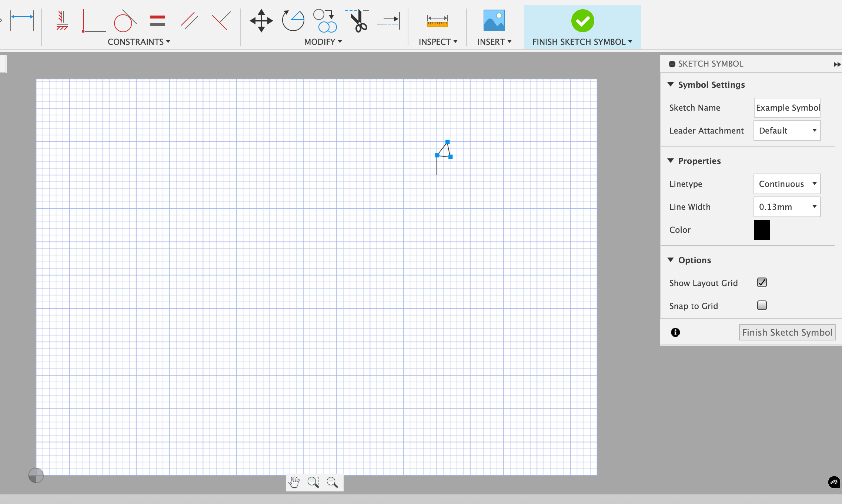Activate the Trim scissors tool
Image resolution: width=842 pixels, height=504 pixels.
point(357,21)
